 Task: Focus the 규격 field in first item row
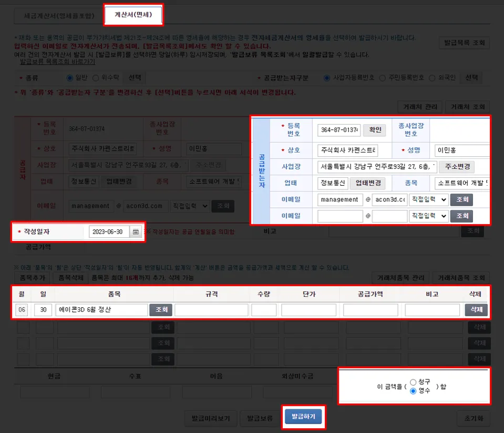click(x=211, y=310)
